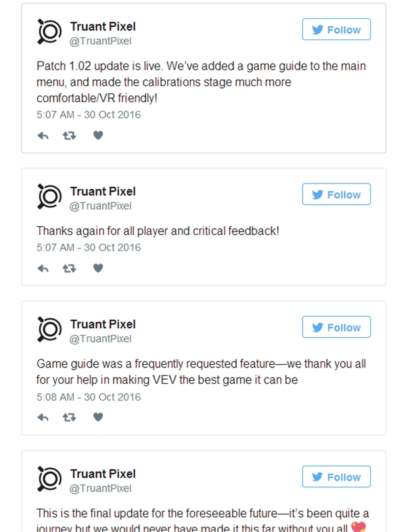Click Follow button on the Patch 1.02 tweet

336,30
